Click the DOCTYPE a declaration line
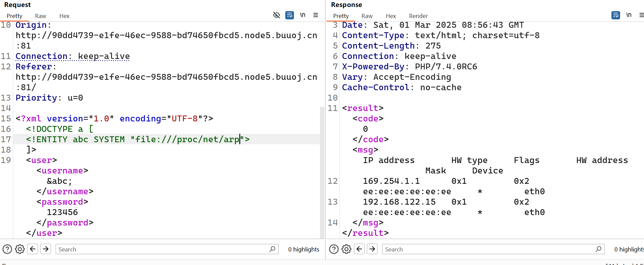Image resolution: width=644 pixels, height=265 pixels. pyautogui.click(x=60, y=129)
